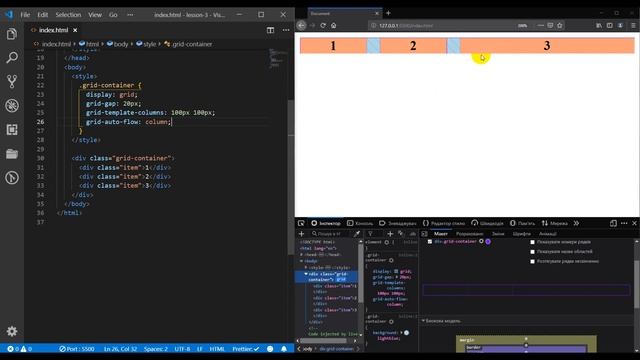Click the feedback smiley in status bar

tap(270, 349)
